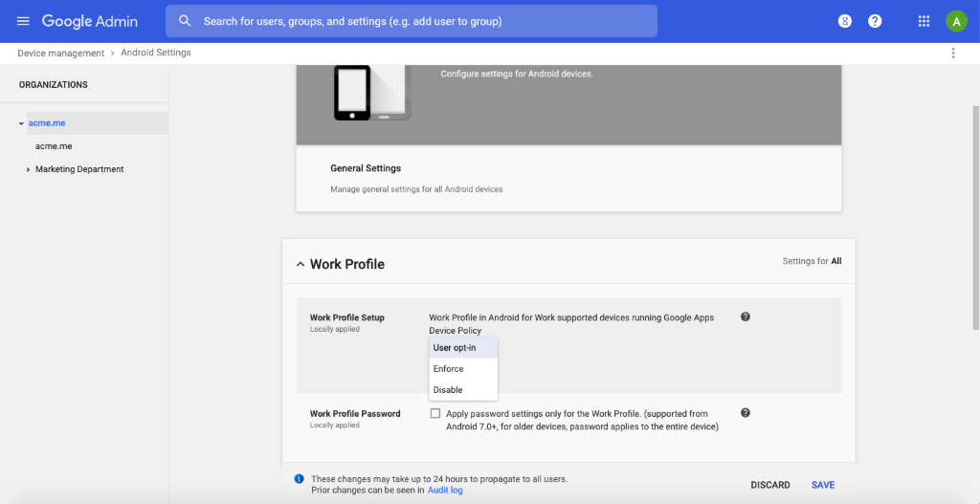This screenshot has height=504, width=980.
Task: Expand the Marketing Department tree node
Action: [x=28, y=169]
